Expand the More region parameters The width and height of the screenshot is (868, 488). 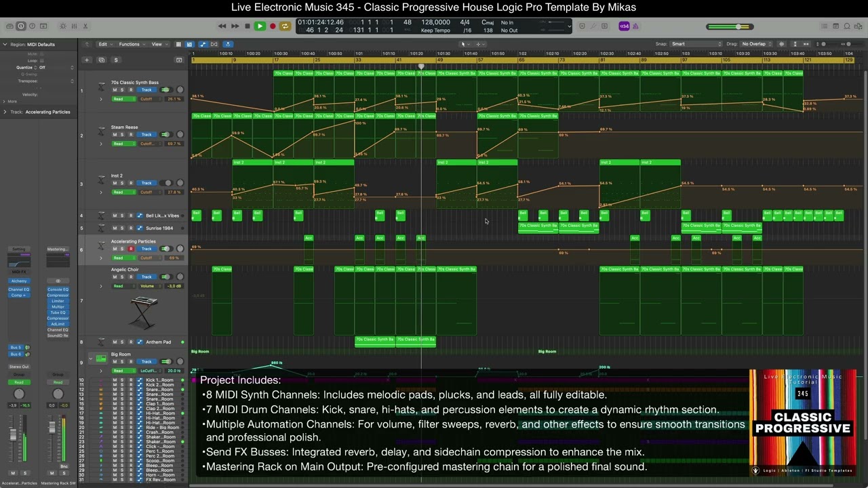pyautogui.click(x=5, y=102)
